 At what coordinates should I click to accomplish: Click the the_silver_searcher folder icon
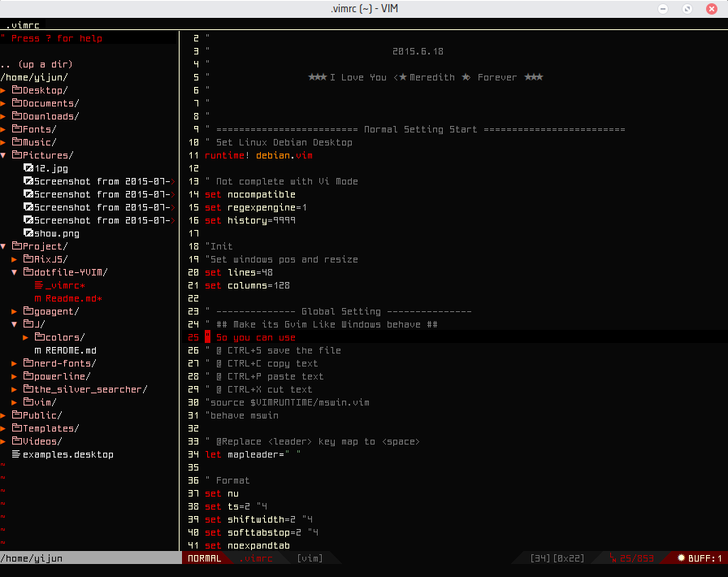pyautogui.click(x=28, y=388)
